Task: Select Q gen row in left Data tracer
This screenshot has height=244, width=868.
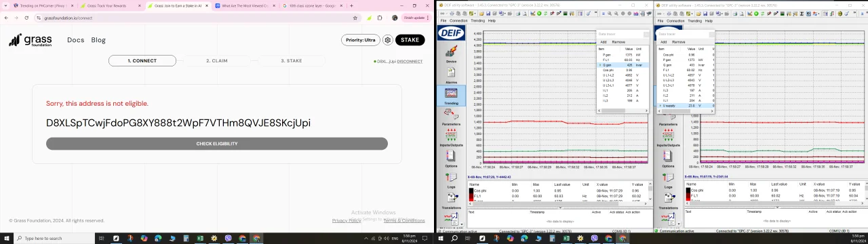Action: point(623,65)
